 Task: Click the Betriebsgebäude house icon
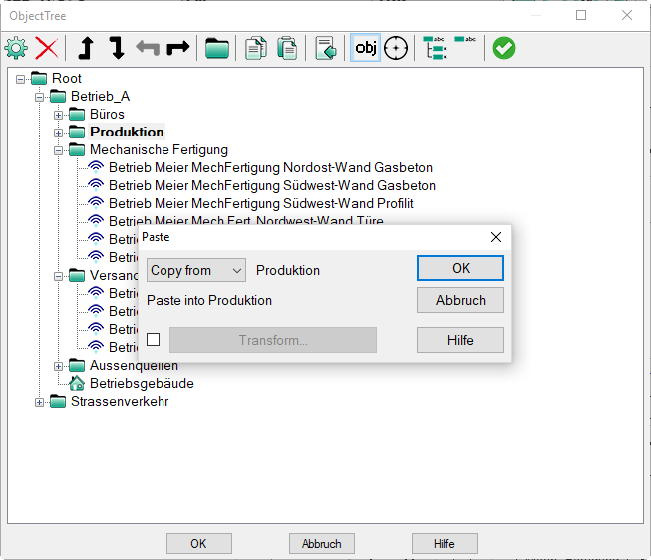click(x=77, y=383)
